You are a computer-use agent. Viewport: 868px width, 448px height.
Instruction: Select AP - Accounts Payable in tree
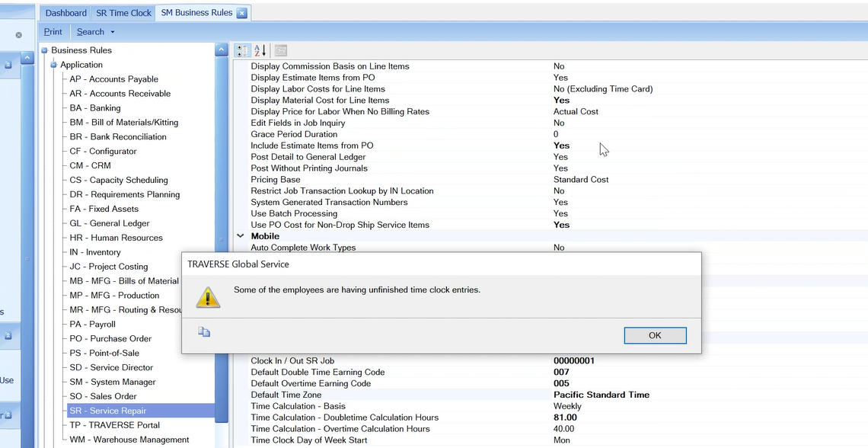(113, 79)
